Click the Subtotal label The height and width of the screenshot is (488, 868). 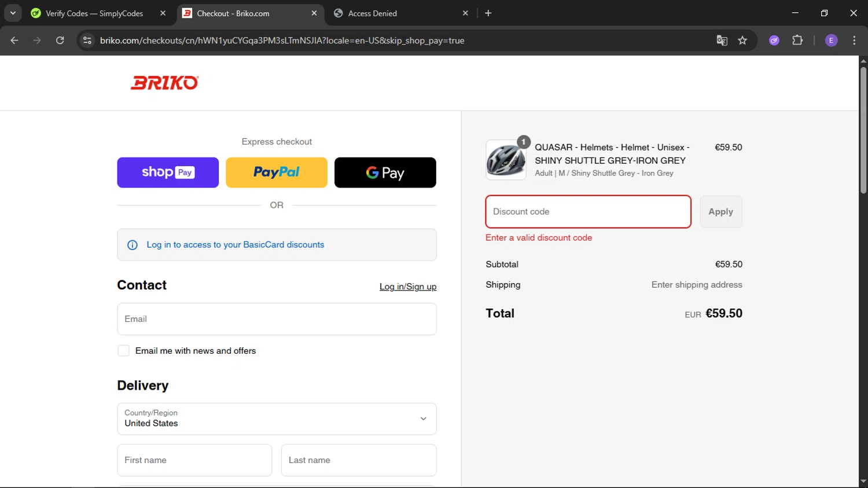click(x=502, y=265)
